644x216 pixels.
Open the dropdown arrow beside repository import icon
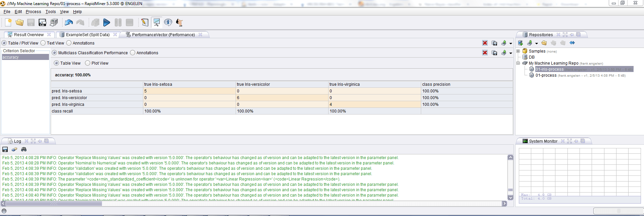pos(536,43)
